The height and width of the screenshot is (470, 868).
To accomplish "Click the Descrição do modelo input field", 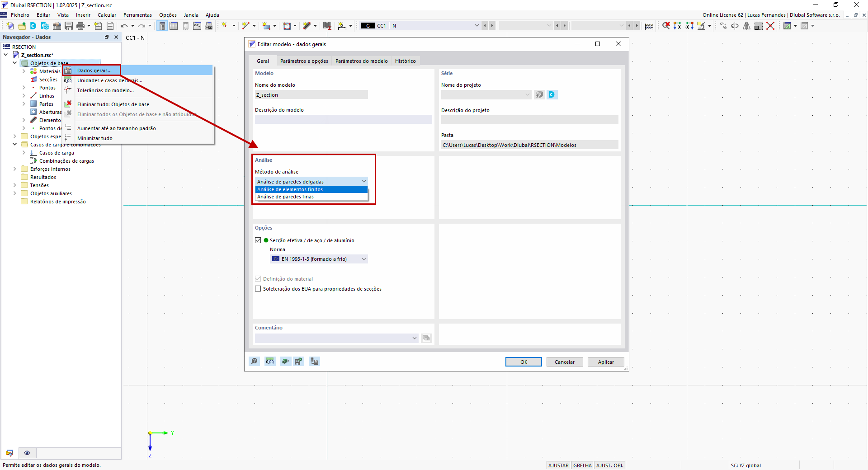I will (x=344, y=119).
